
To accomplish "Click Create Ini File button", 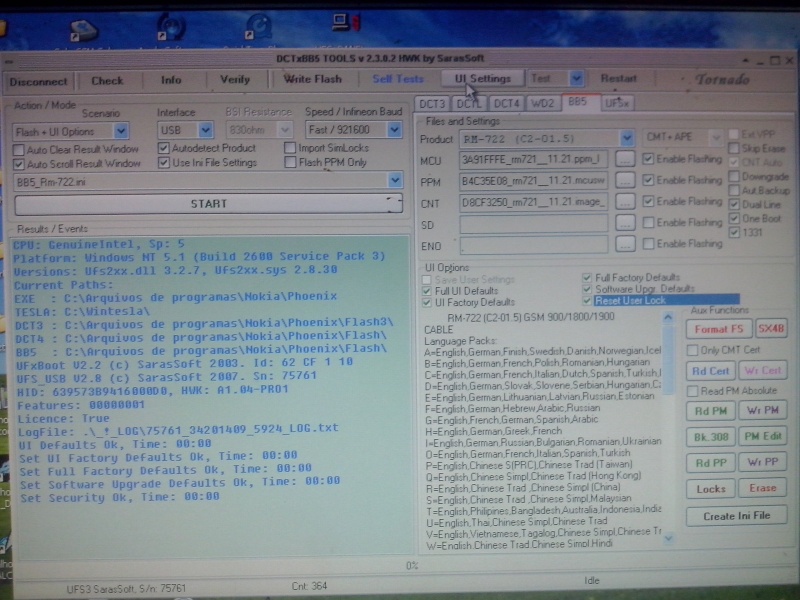I will (x=737, y=516).
